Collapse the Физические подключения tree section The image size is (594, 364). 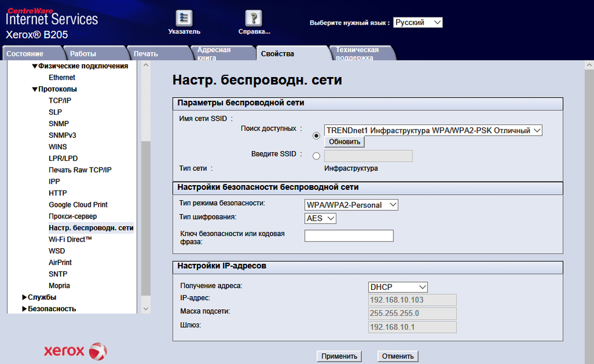(x=35, y=66)
